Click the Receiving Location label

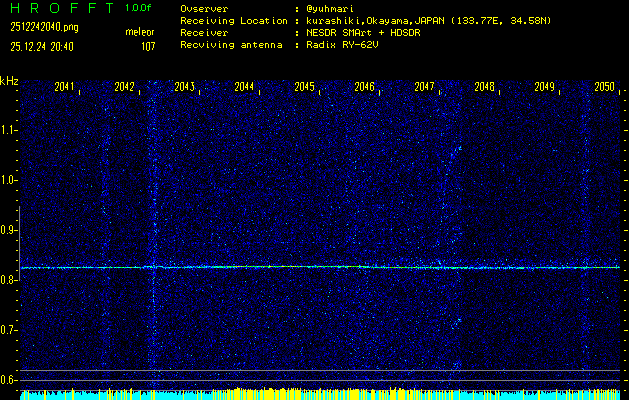tap(234, 21)
